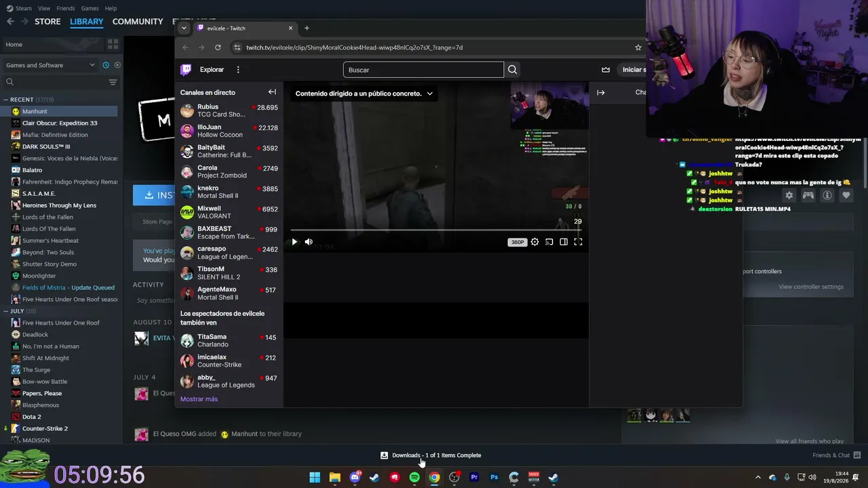Toggle sort by recent activity clock icon
Screen dimensions: 868x488
tap(106, 65)
